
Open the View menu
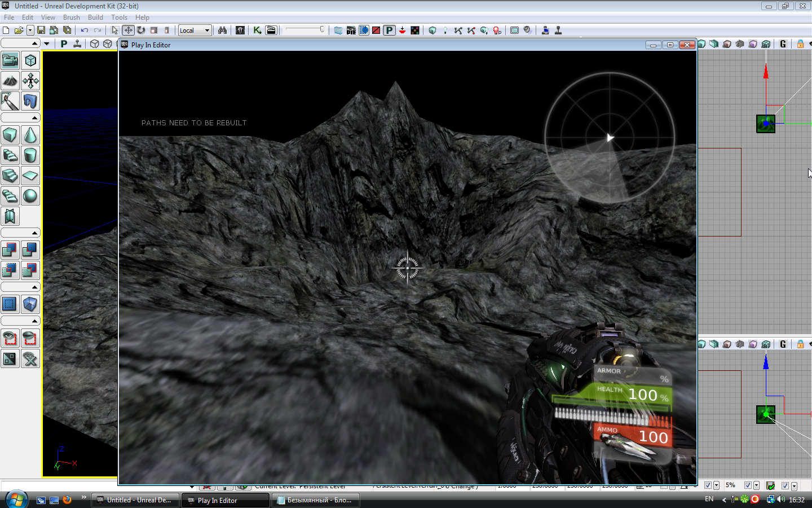pyautogui.click(x=48, y=17)
